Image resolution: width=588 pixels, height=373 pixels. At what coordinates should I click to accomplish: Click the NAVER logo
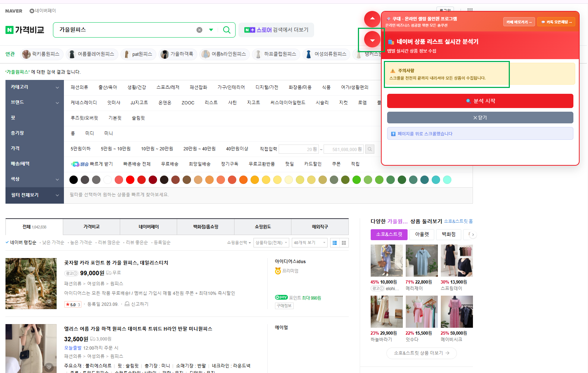pyautogui.click(x=14, y=11)
